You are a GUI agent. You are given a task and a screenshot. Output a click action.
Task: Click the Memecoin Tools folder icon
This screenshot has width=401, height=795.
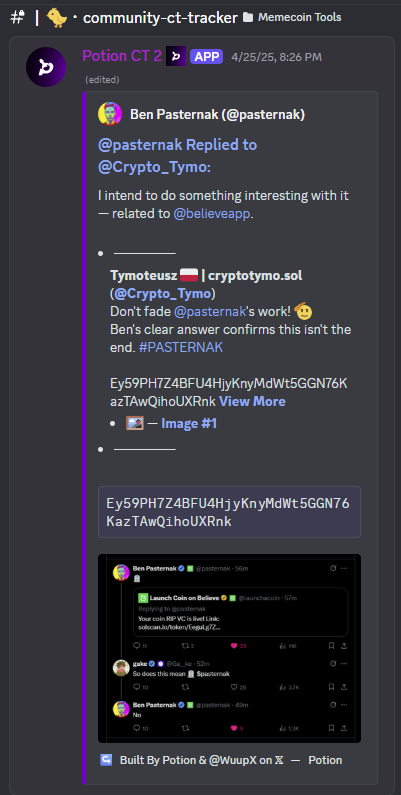point(248,18)
